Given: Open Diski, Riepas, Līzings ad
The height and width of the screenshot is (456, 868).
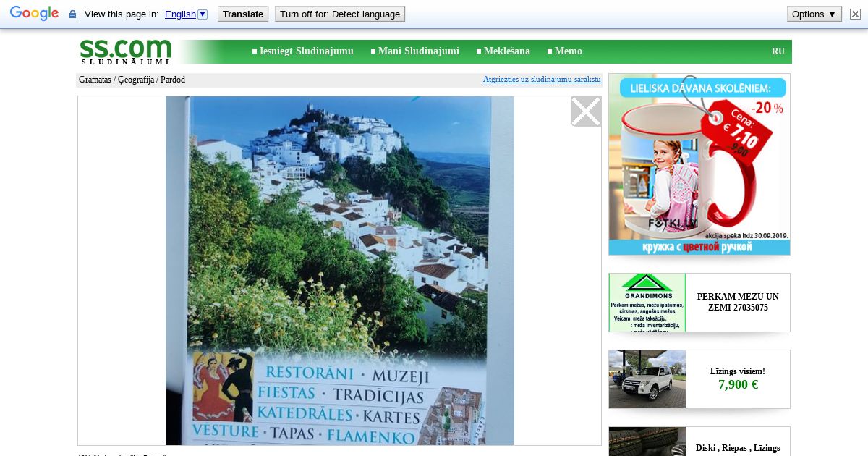Looking at the screenshot, I should 738,448.
